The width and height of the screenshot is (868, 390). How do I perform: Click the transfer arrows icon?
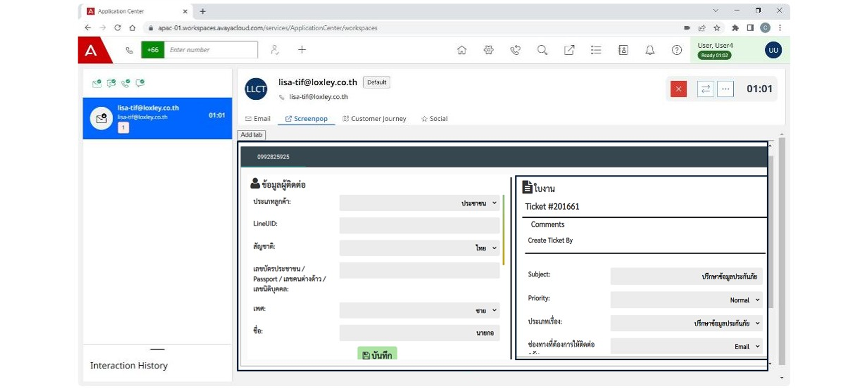coord(705,89)
